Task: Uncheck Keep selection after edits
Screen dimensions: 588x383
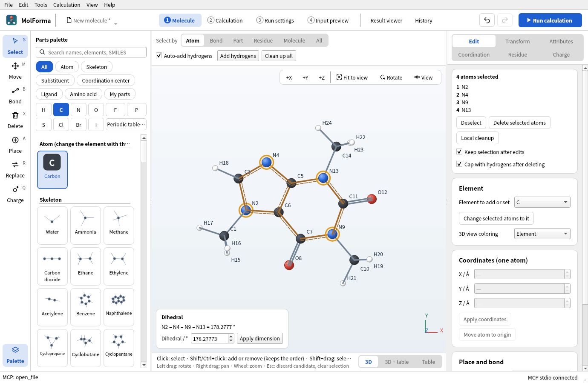Action: (x=459, y=152)
